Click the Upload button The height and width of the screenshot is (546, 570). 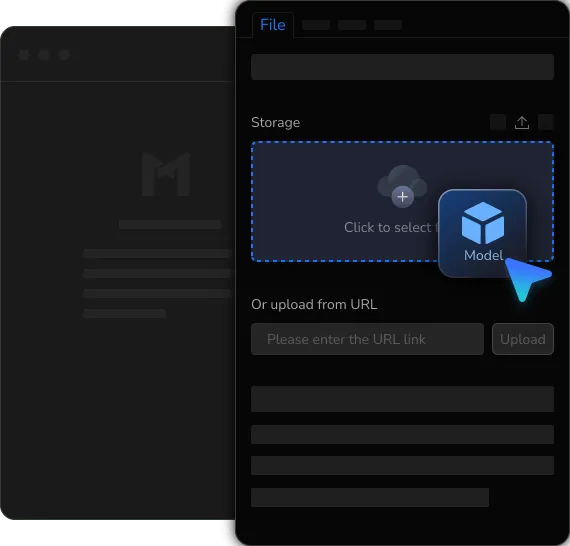(x=523, y=339)
